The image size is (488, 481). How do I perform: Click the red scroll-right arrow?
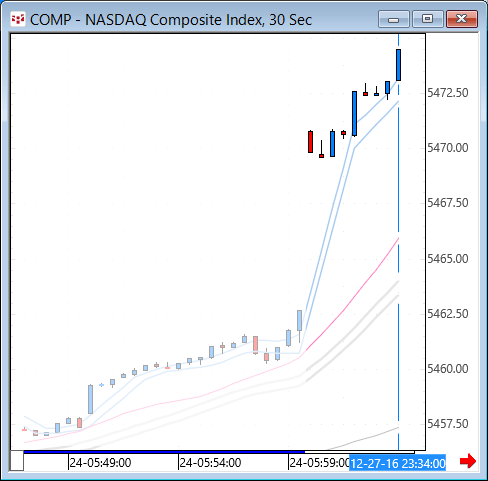[468, 461]
